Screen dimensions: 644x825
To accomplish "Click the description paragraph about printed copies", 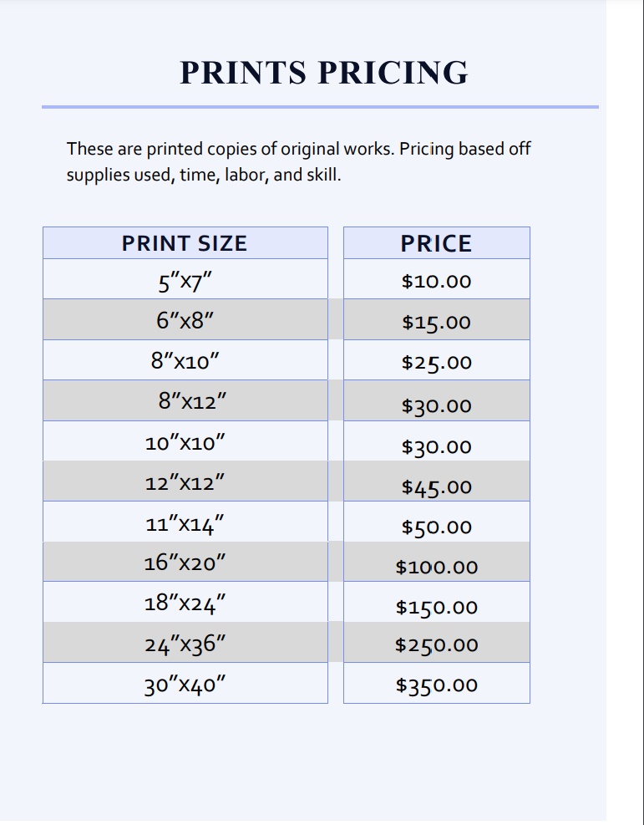I will (x=298, y=161).
